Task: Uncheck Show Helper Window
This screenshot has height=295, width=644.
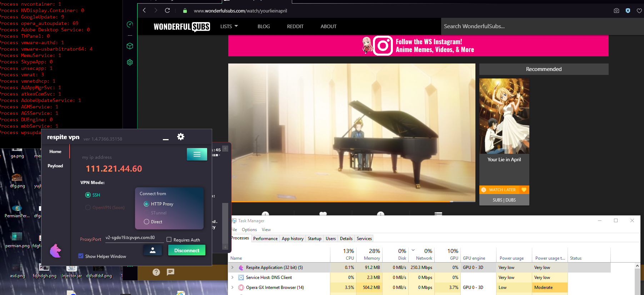Action: (81, 256)
